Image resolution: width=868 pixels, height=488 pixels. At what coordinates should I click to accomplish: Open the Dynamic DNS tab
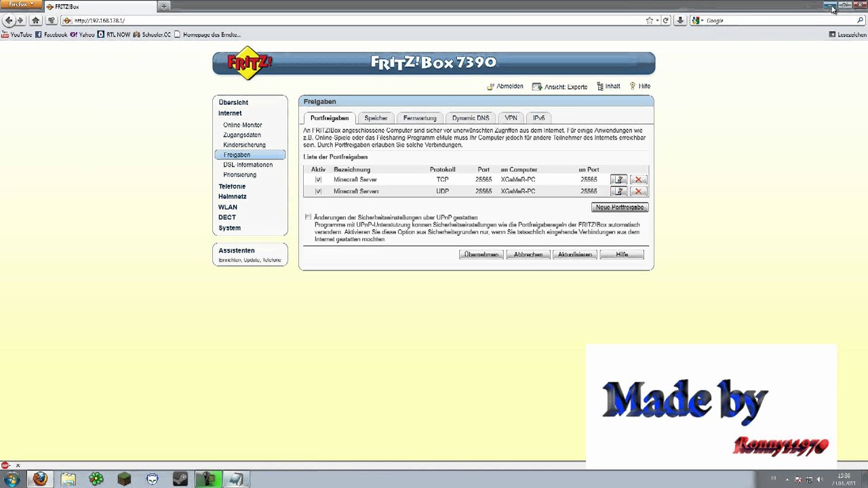[x=471, y=118]
